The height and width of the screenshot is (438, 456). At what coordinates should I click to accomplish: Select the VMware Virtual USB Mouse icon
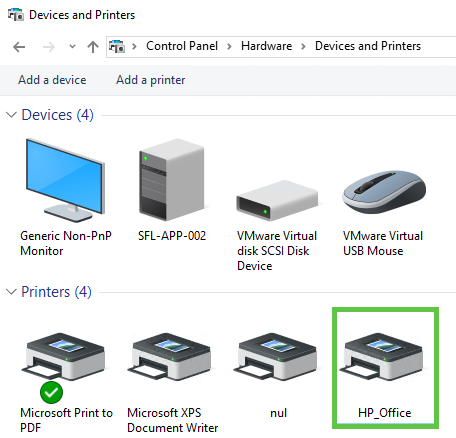pyautogui.click(x=384, y=192)
